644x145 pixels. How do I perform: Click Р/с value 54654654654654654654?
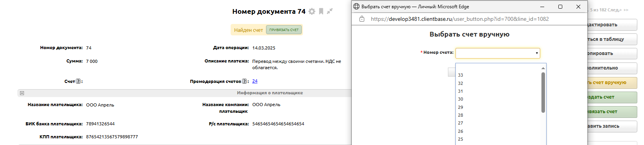[x=278, y=124]
